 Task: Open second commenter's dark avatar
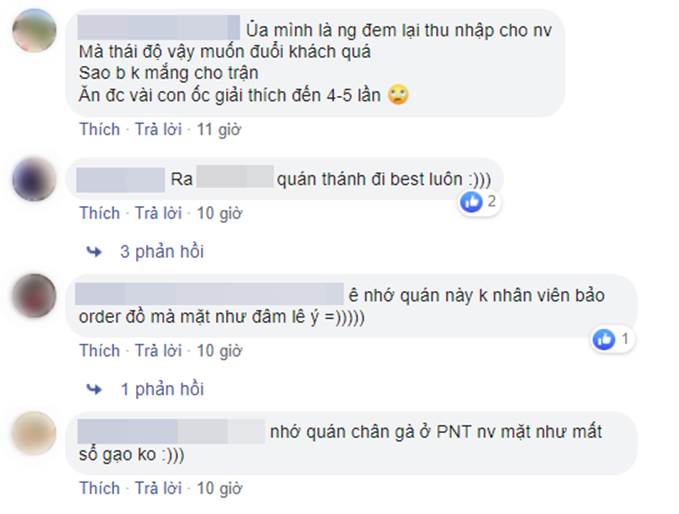(x=34, y=179)
